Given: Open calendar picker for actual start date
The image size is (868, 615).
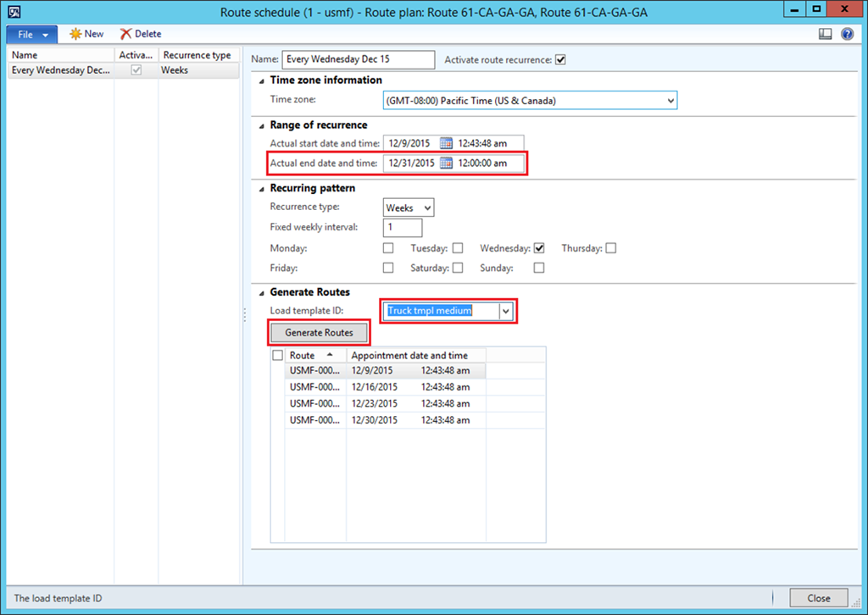Looking at the screenshot, I should coord(447,143).
